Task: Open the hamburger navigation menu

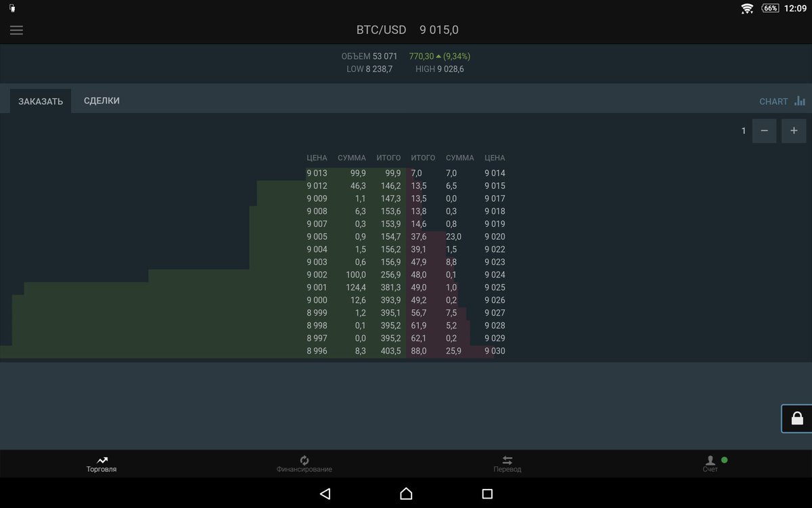Action: (16, 30)
